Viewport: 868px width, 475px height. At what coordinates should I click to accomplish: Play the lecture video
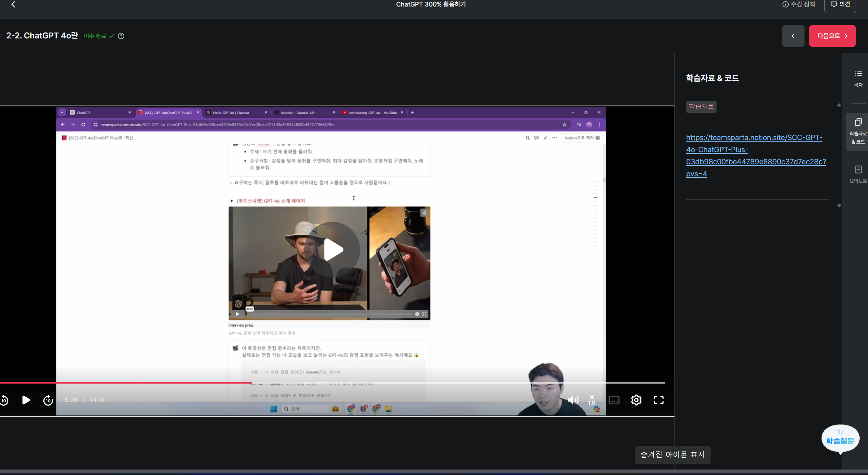click(x=26, y=400)
